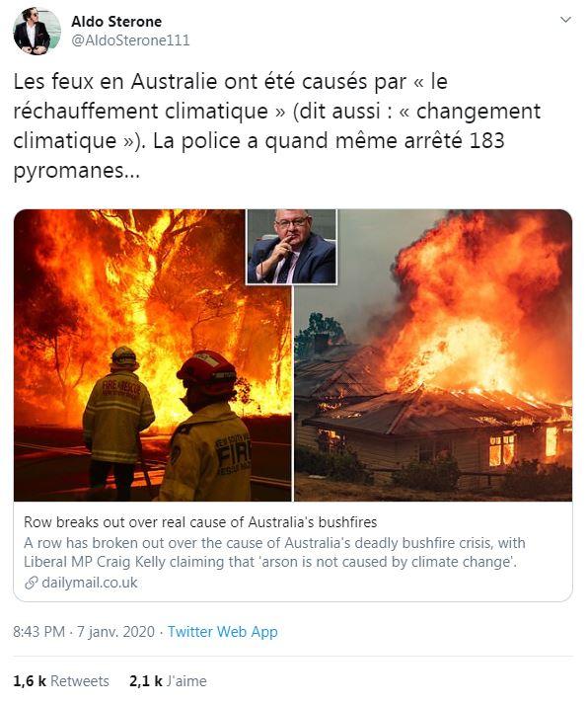This screenshot has width=588, height=705.
Task: Expand the tweet options chevron menu
Action: (565, 20)
